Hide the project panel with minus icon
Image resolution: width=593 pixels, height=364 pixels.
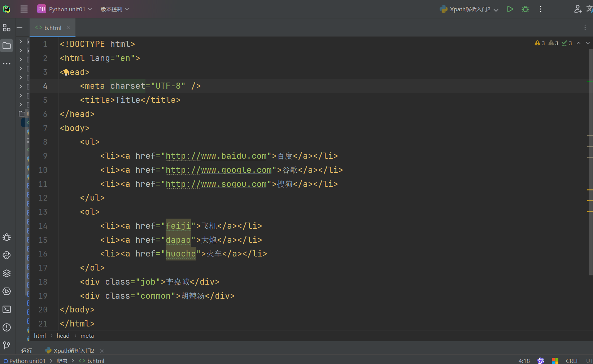click(19, 28)
